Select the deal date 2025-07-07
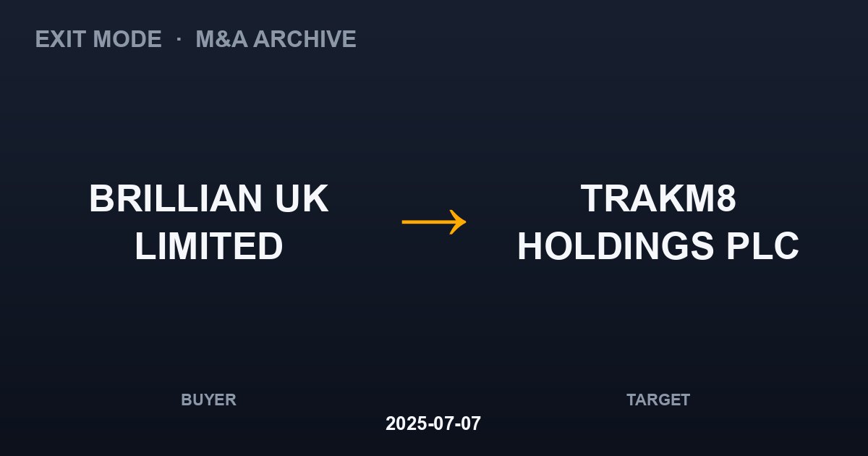Image resolution: width=868 pixels, height=456 pixels. 433,423
